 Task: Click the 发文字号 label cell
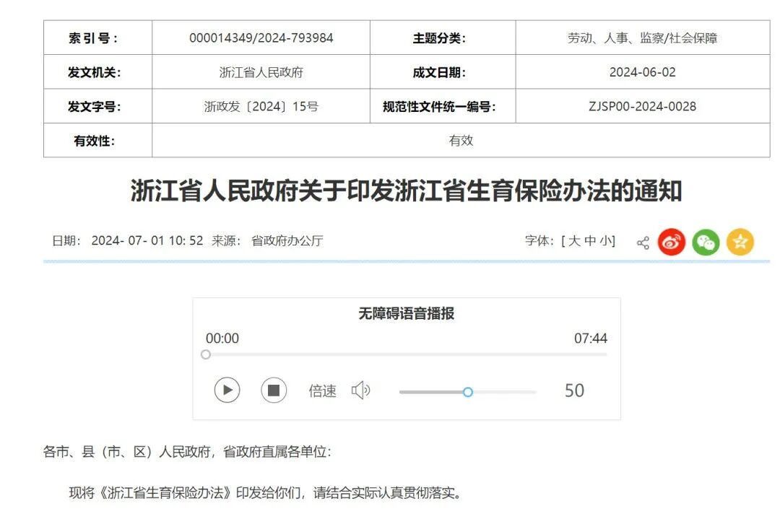(98, 106)
